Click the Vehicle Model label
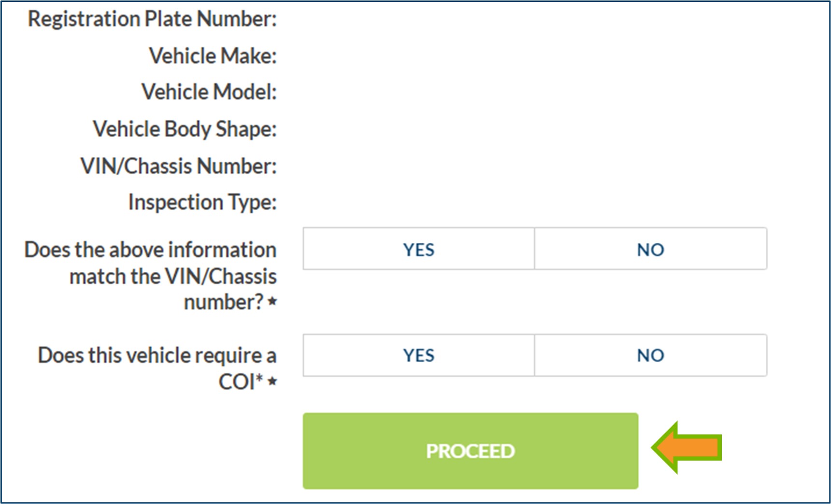Image resolution: width=831 pixels, height=504 pixels. (209, 92)
